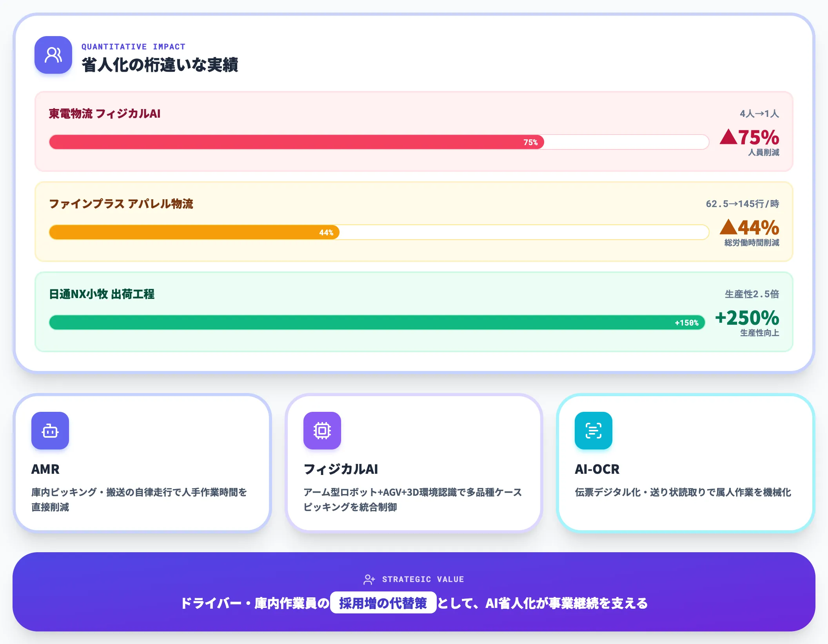Image resolution: width=828 pixels, height=644 pixels.
Task: Click the STRATEGIC VALUE label
Action: click(x=423, y=579)
